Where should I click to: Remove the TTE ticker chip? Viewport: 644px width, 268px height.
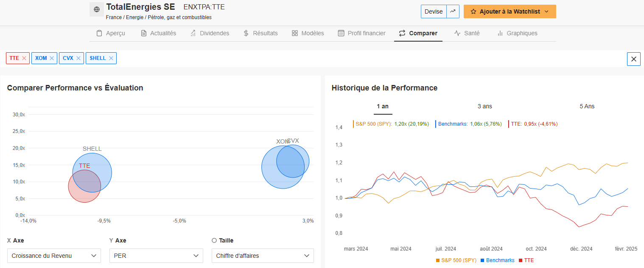pyautogui.click(x=24, y=58)
